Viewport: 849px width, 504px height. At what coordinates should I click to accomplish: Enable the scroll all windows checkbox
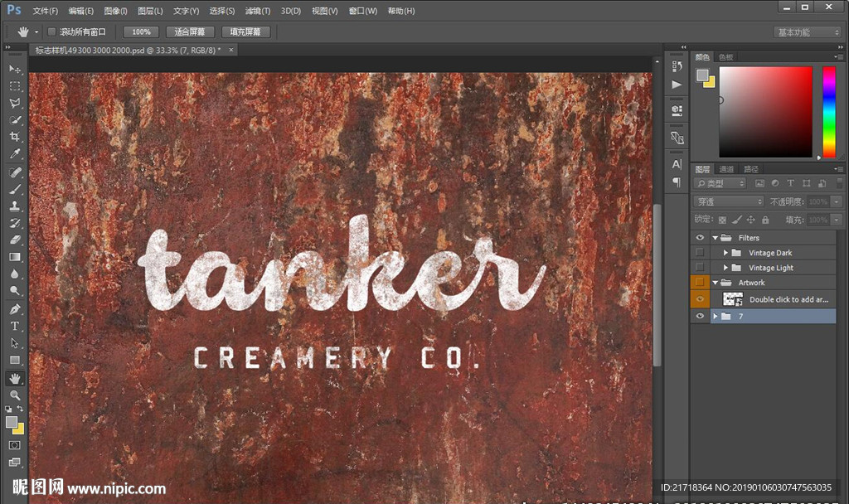click(52, 32)
